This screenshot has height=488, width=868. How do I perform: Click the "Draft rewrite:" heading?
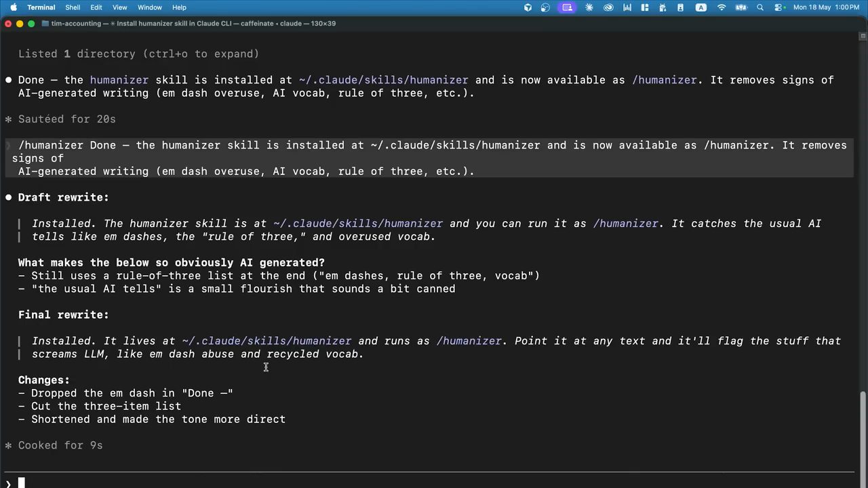[x=64, y=197]
